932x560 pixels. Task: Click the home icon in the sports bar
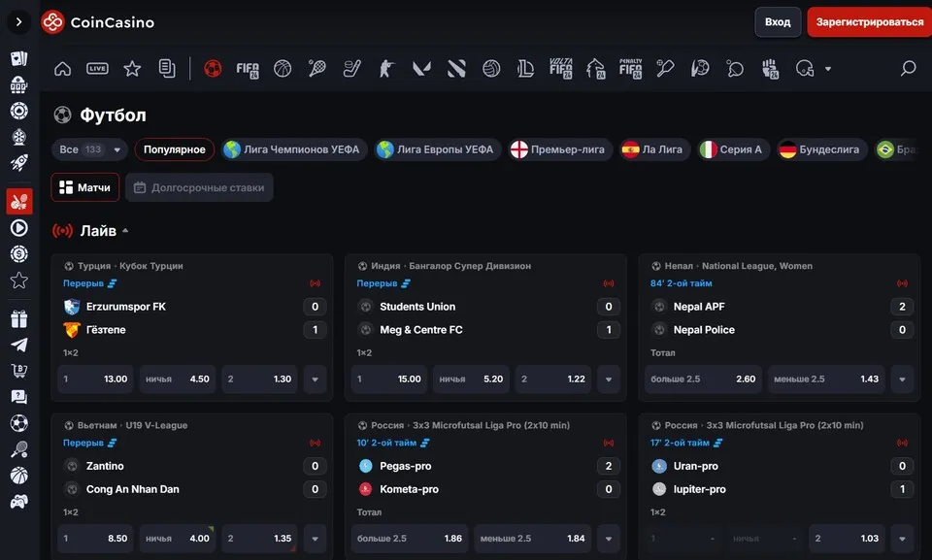63,68
